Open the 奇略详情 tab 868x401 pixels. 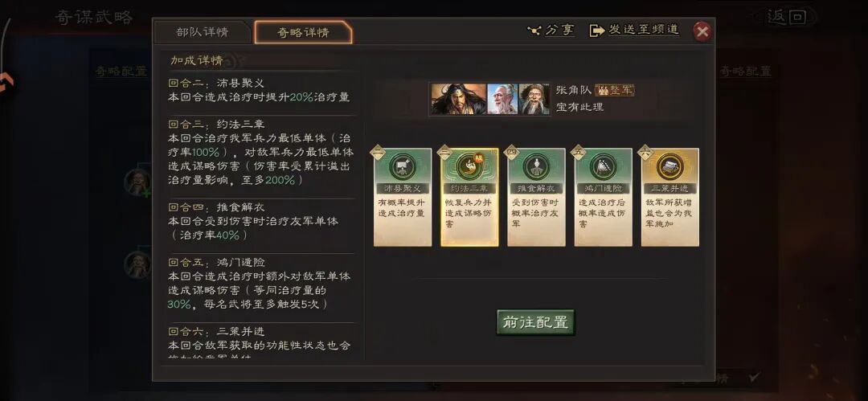tap(303, 32)
